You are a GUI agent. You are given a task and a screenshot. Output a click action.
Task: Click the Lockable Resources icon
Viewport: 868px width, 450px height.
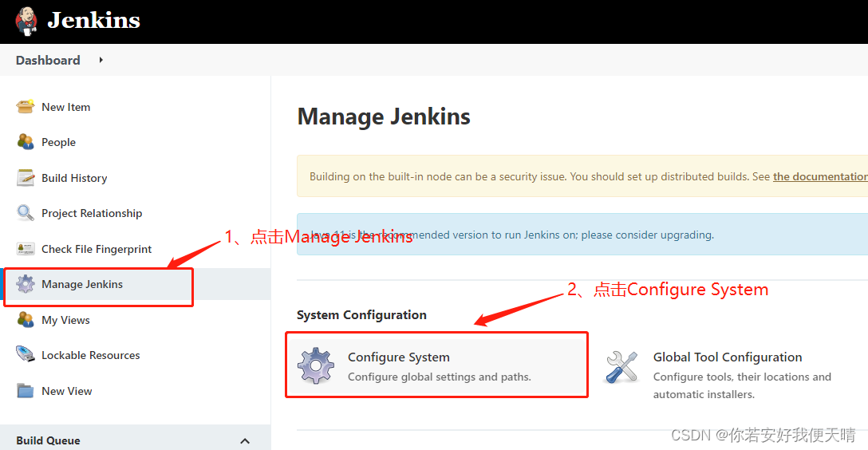click(25, 354)
